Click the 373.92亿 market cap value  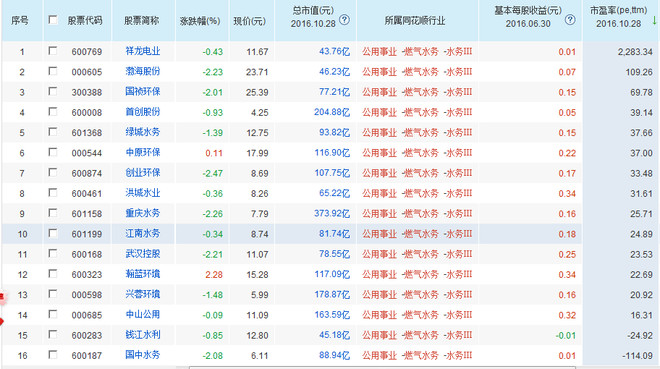click(332, 213)
